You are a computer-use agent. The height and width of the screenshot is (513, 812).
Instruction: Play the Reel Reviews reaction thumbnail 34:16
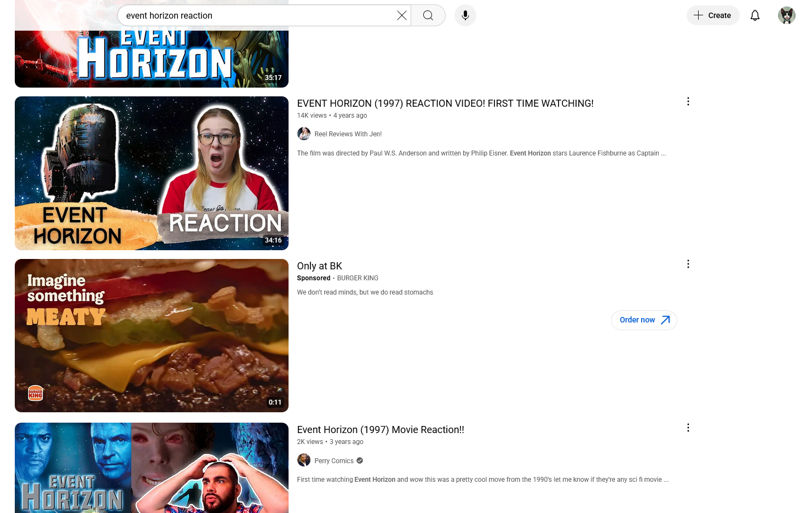click(152, 173)
